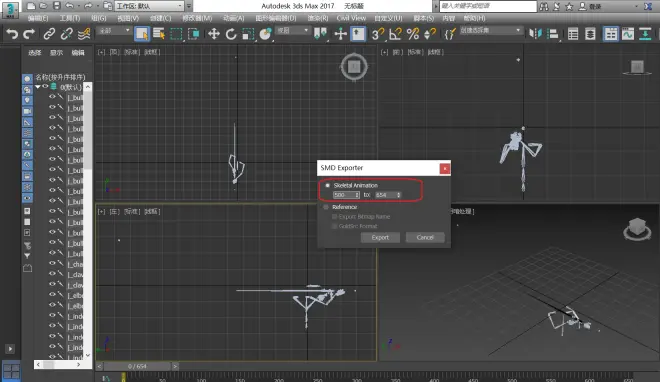
Task: Tick the GoldSrc Format checkbox
Action: click(x=335, y=226)
